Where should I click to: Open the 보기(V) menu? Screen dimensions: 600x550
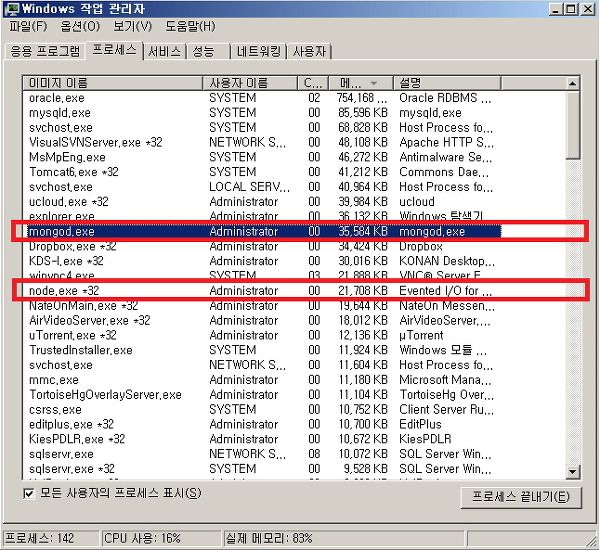(132, 26)
